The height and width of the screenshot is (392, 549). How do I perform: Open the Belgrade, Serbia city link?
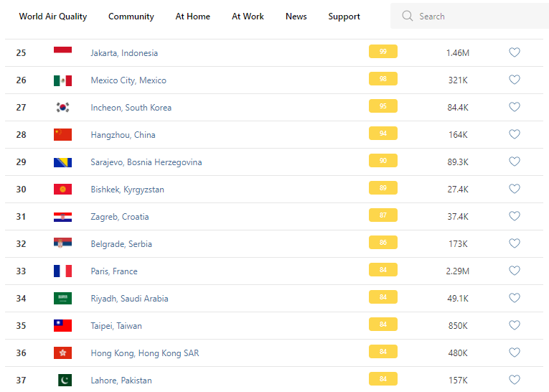click(121, 244)
